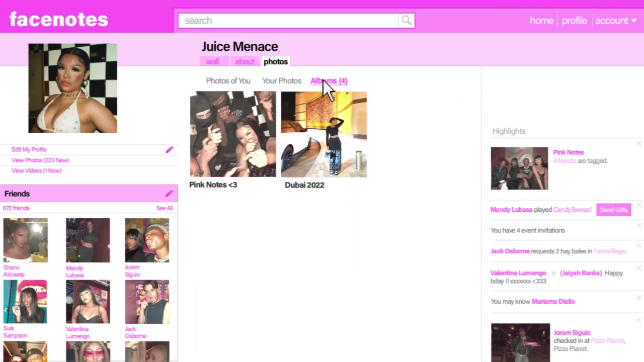Click See All friends link
Viewport: 644px width, 362px height.
(165, 208)
